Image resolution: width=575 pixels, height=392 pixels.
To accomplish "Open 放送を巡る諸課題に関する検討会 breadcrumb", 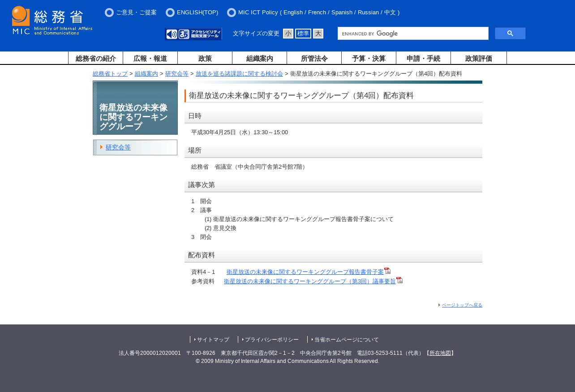I will coord(239,74).
